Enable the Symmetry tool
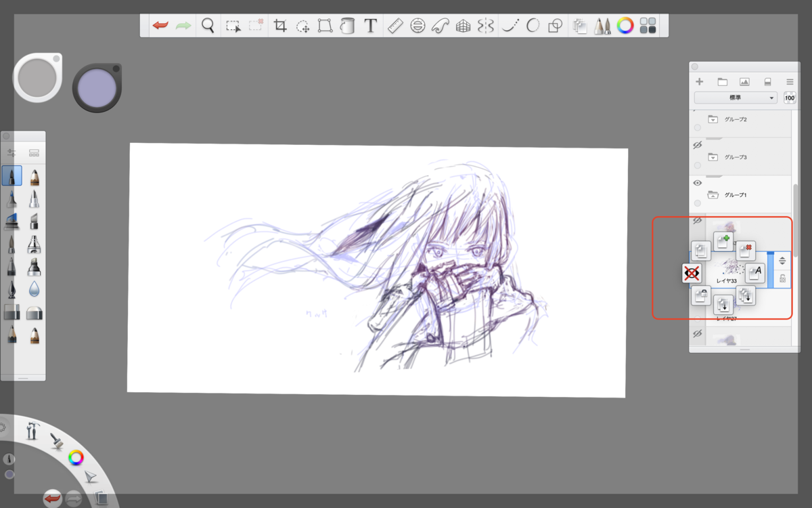This screenshot has width=812, height=508. tap(485, 26)
